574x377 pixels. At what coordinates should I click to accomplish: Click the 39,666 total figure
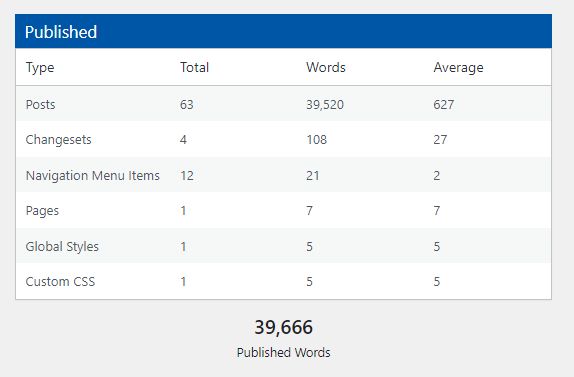pyautogui.click(x=284, y=327)
